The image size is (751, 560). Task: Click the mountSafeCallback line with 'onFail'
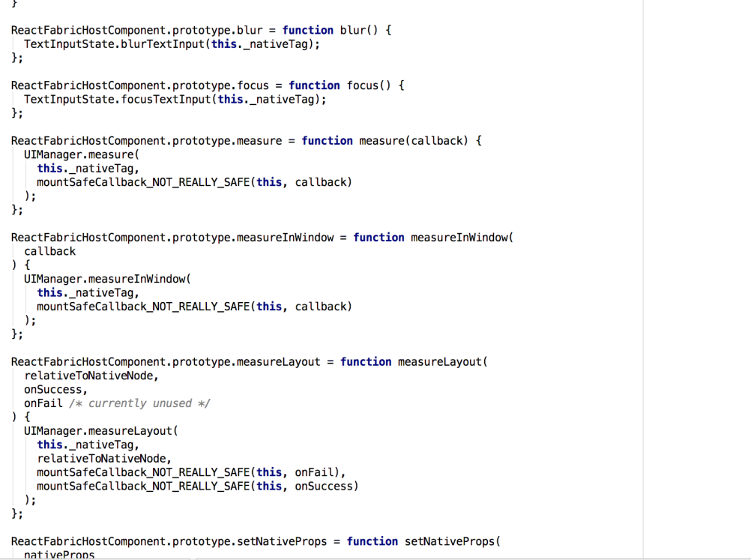pos(191,473)
